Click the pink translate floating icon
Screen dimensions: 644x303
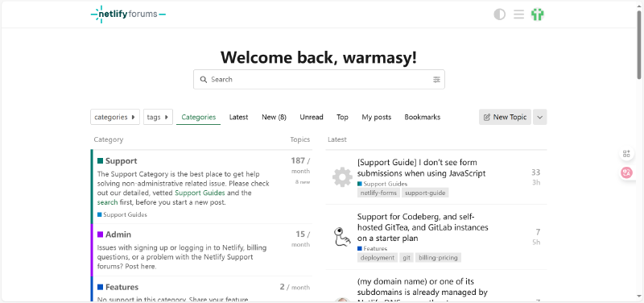[626, 172]
